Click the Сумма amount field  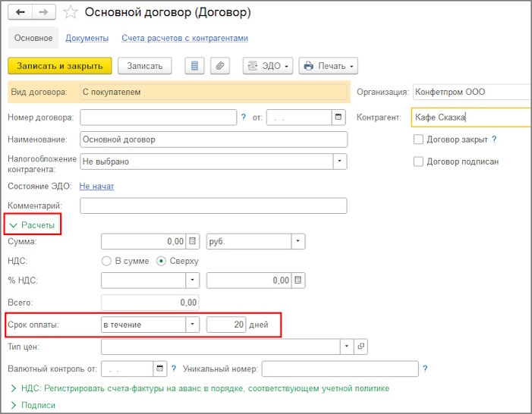143,241
